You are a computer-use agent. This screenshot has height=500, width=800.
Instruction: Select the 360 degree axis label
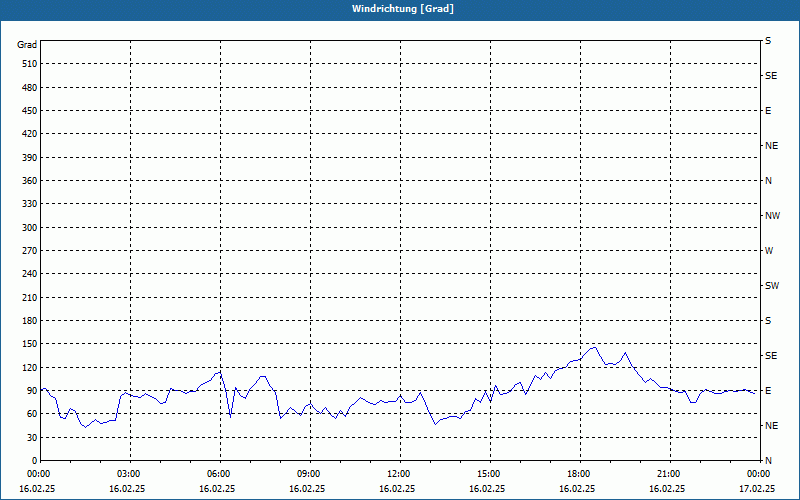(x=30, y=181)
